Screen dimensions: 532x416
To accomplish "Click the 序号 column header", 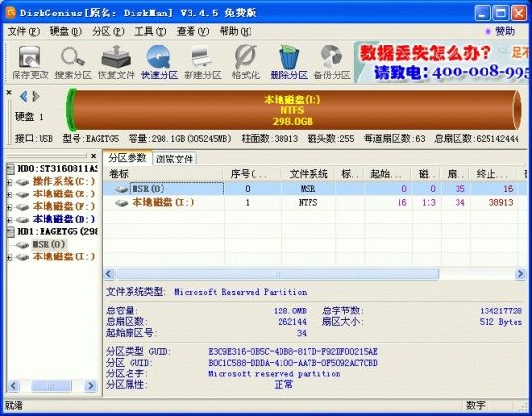I will click(x=252, y=174).
